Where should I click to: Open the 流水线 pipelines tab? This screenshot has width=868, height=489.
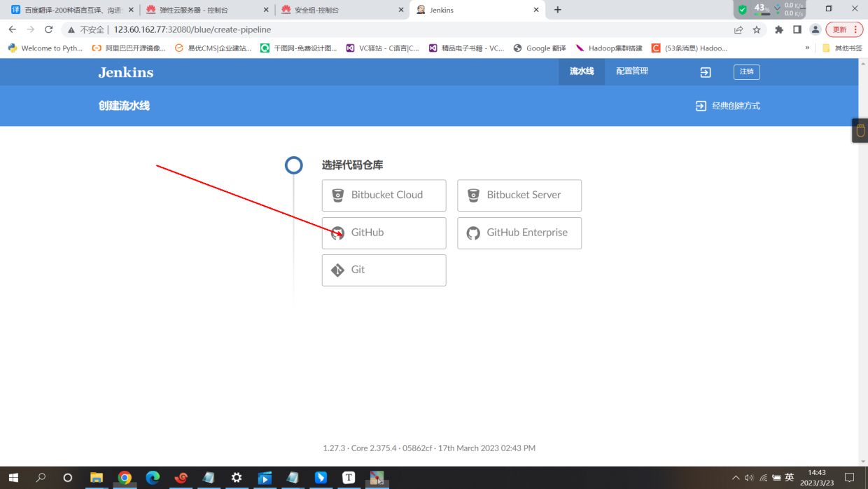(x=581, y=71)
